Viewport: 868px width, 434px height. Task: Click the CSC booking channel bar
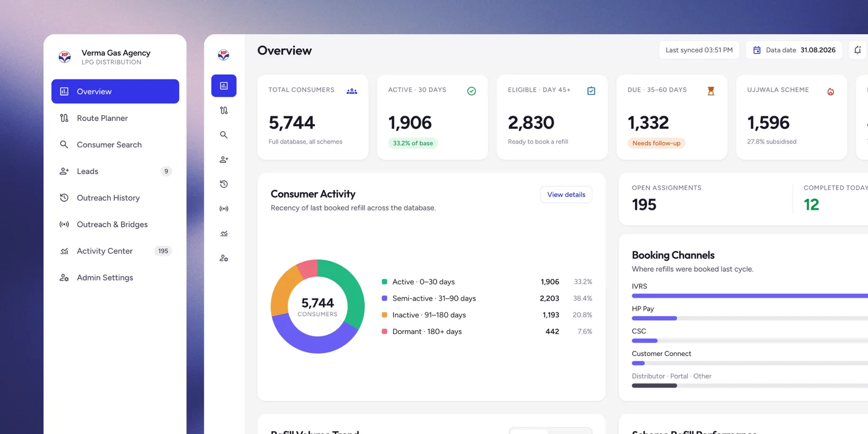click(644, 341)
